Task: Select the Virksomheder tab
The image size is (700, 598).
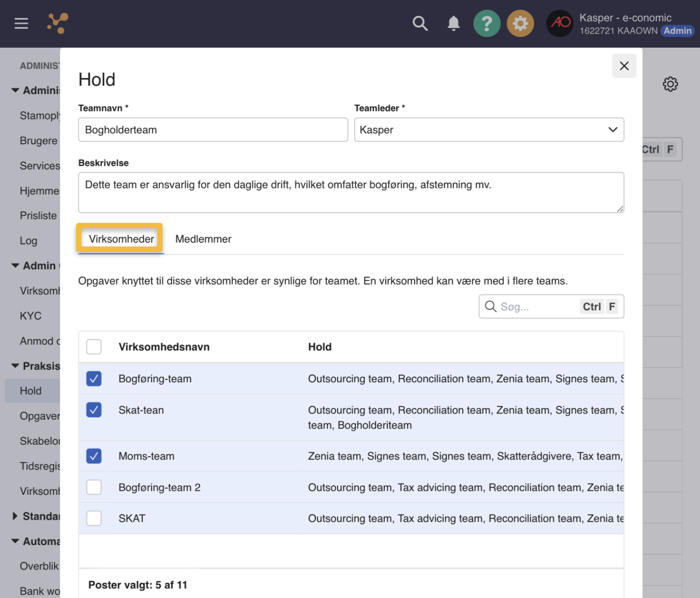Action: coord(121,239)
